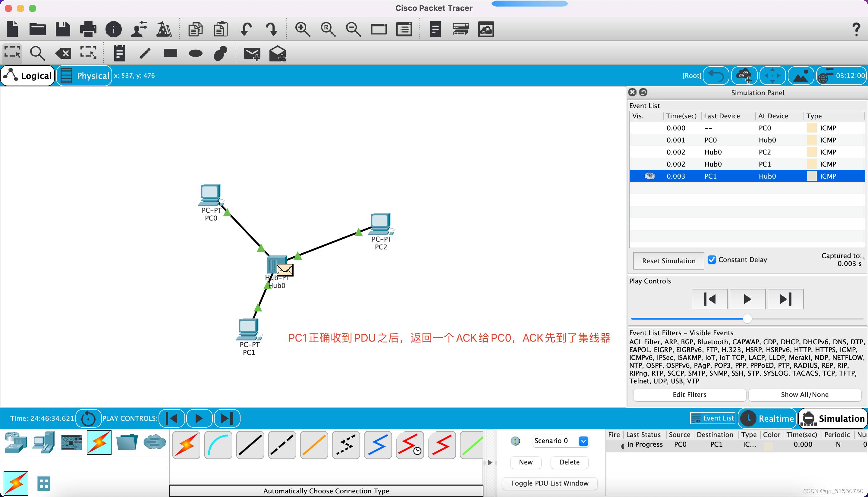Select the Place Note tool
Viewport: 868px width, 497px height.
120,53
